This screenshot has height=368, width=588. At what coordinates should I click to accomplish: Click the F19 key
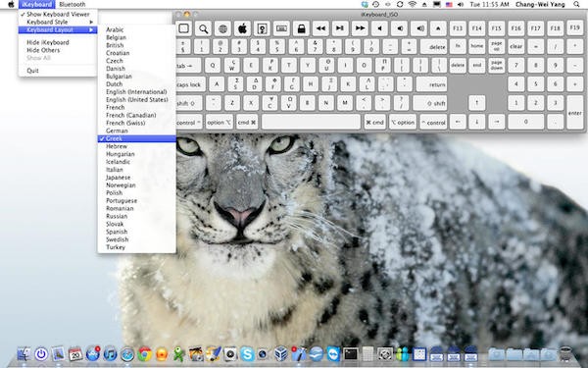[x=575, y=28]
